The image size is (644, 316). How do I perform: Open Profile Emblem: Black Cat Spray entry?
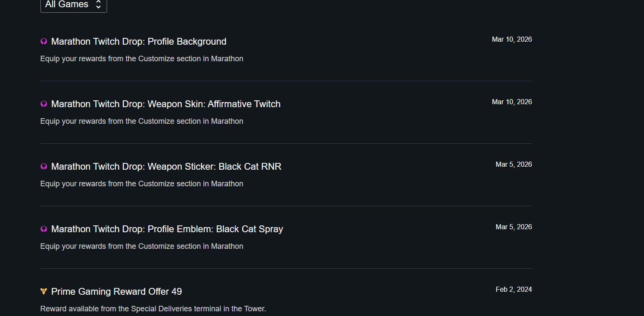167,229
